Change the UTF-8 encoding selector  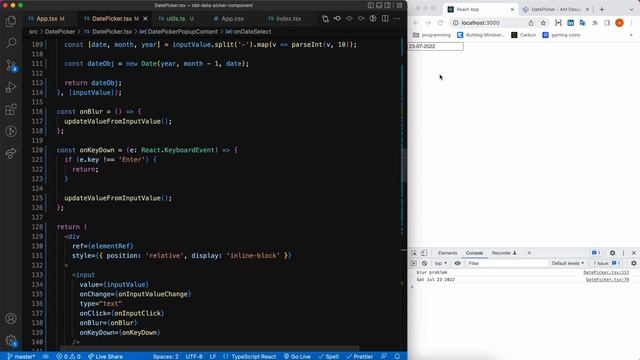pyautogui.click(x=194, y=356)
